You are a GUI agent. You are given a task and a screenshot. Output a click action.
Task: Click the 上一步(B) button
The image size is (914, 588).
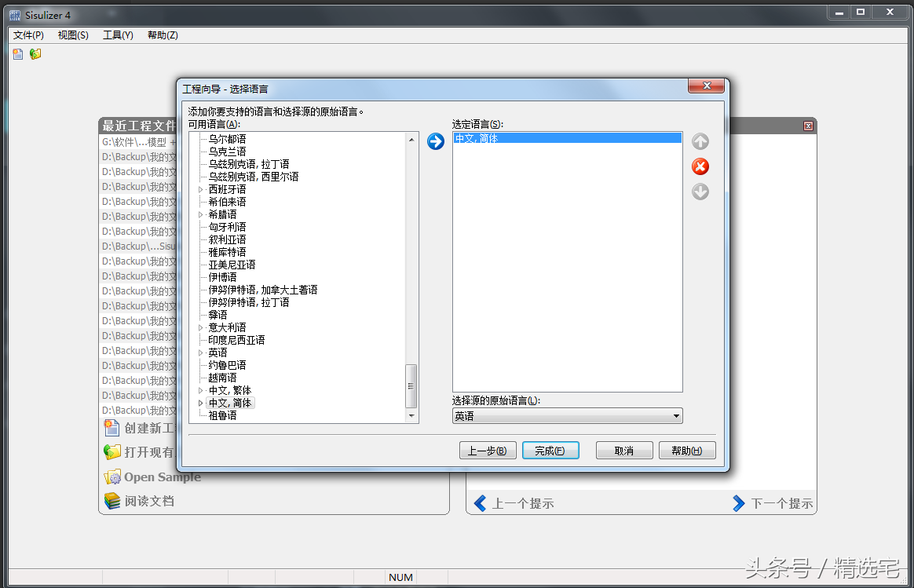[x=488, y=451]
